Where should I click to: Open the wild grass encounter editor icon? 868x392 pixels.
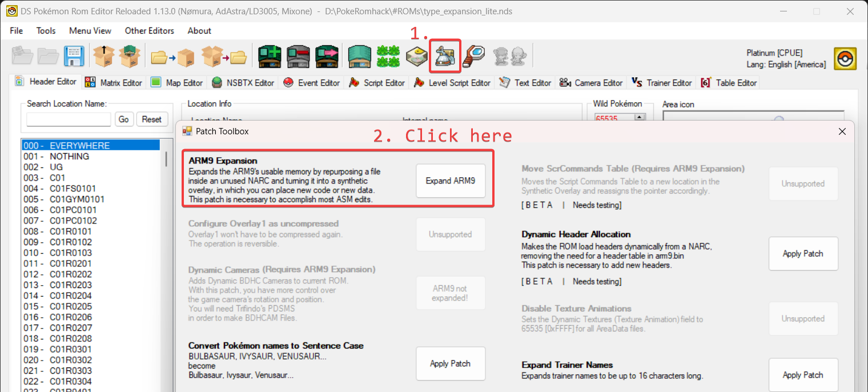click(388, 56)
